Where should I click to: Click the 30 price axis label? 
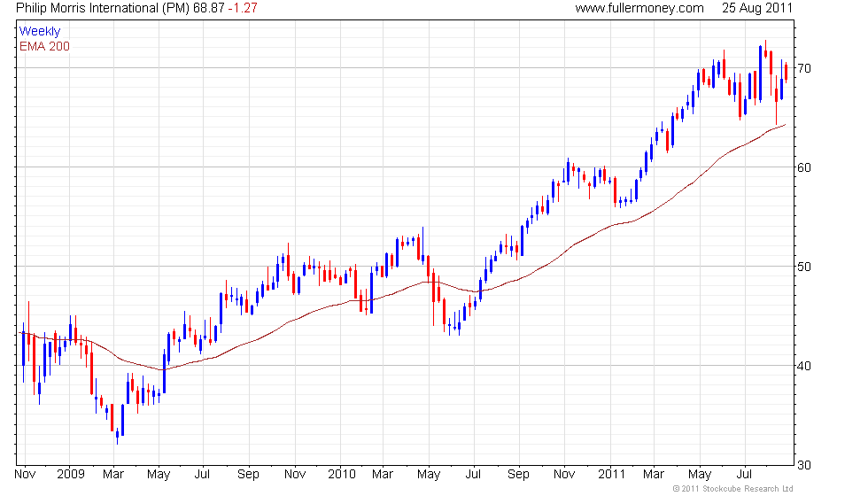tap(804, 465)
